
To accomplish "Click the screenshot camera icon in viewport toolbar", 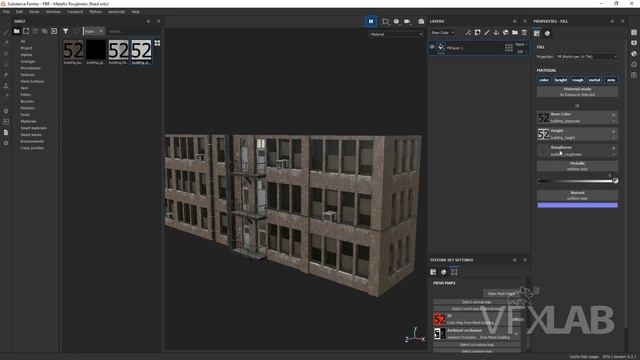I will [x=421, y=21].
